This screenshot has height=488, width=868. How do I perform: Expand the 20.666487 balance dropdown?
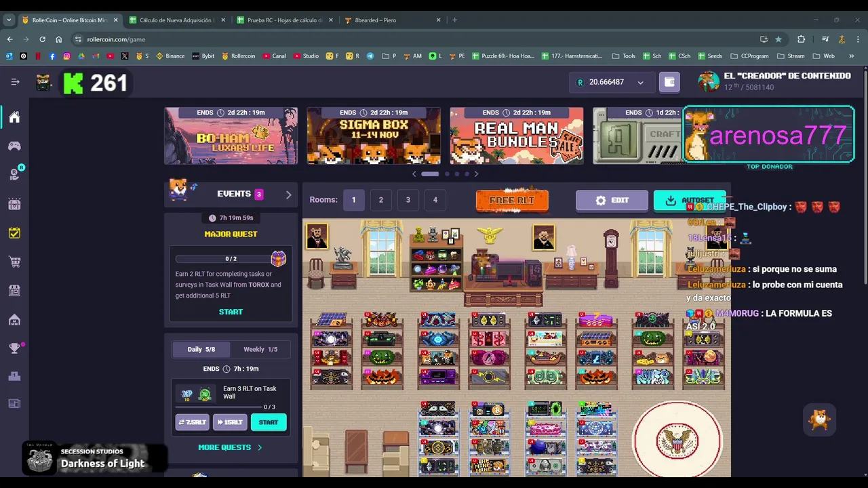pos(640,82)
